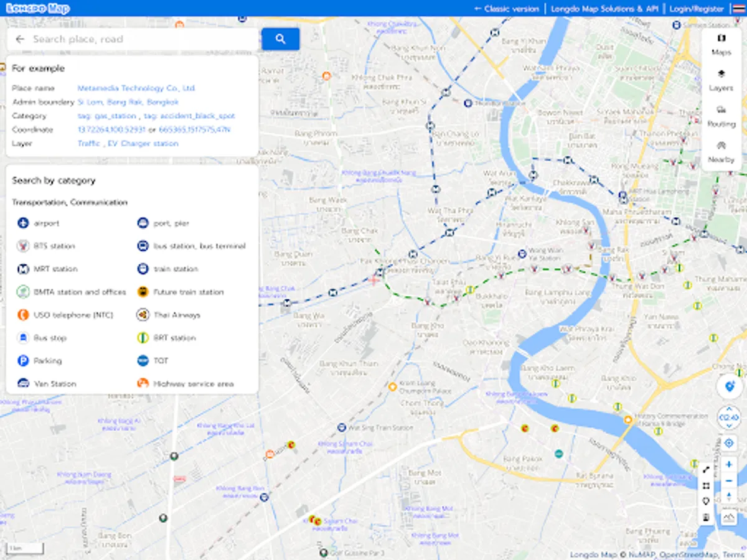This screenshot has width=747, height=560.
Task: Select the MRT station category icon
Action: tap(22, 269)
